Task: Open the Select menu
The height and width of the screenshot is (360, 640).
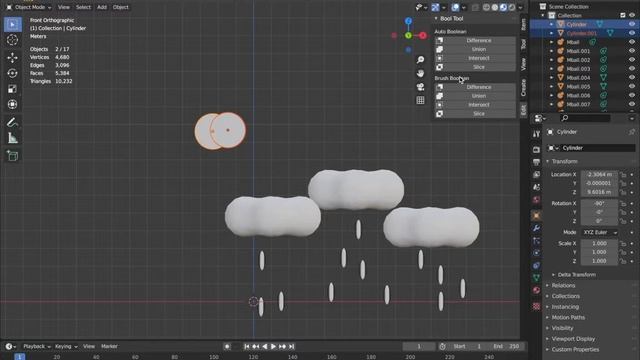Action: pos(83,7)
